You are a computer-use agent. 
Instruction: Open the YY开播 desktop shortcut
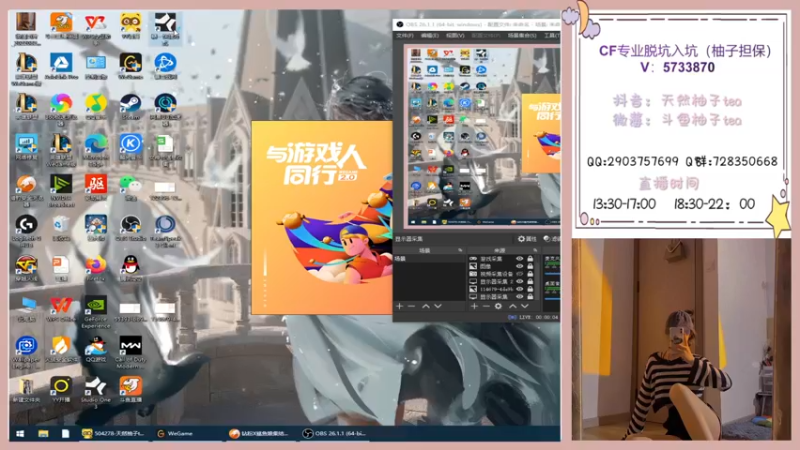pyautogui.click(x=61, y=389)
